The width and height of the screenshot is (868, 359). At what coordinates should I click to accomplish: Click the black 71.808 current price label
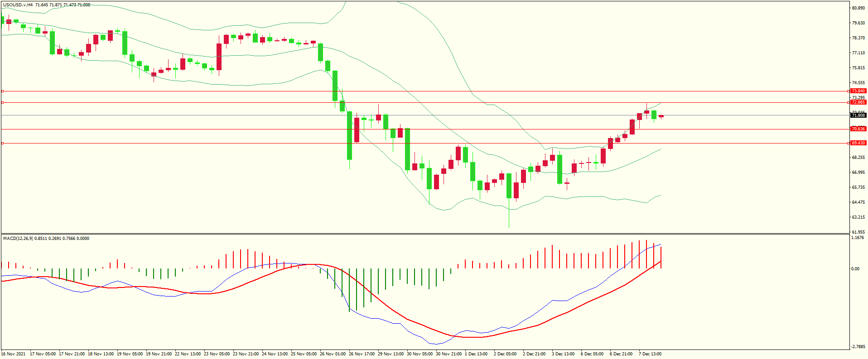(858, 115)
